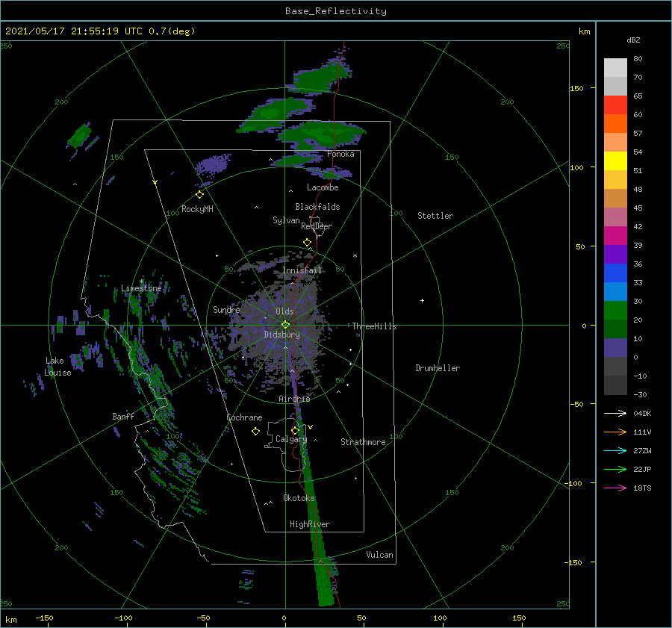Click the yellow diamond marker above Calgary

pyautogui.click(x=295, y=430)
